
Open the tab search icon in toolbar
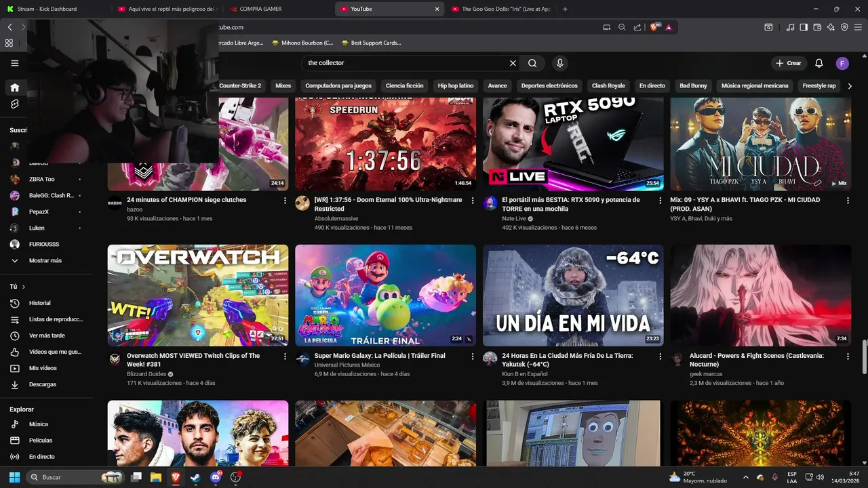(768, 27)
